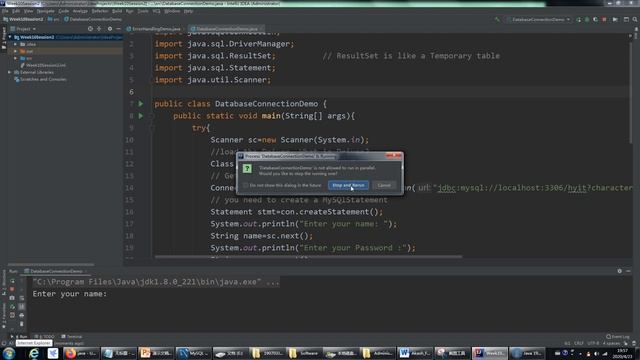This screenshot has width=640, height=360.
Task: Click the camera dump threads icon
Action: (x=12, y=298)
